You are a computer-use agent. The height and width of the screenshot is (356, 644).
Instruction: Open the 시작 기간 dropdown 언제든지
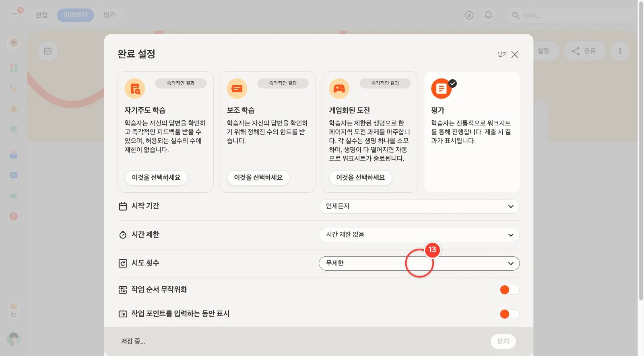[x=419, y=206]
